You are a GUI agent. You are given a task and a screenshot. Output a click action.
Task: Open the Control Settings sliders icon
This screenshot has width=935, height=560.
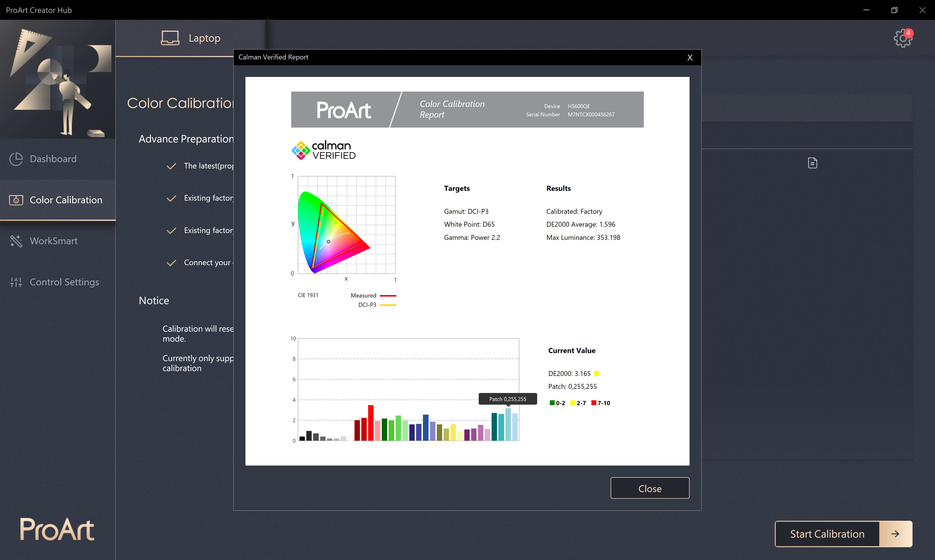16,282
